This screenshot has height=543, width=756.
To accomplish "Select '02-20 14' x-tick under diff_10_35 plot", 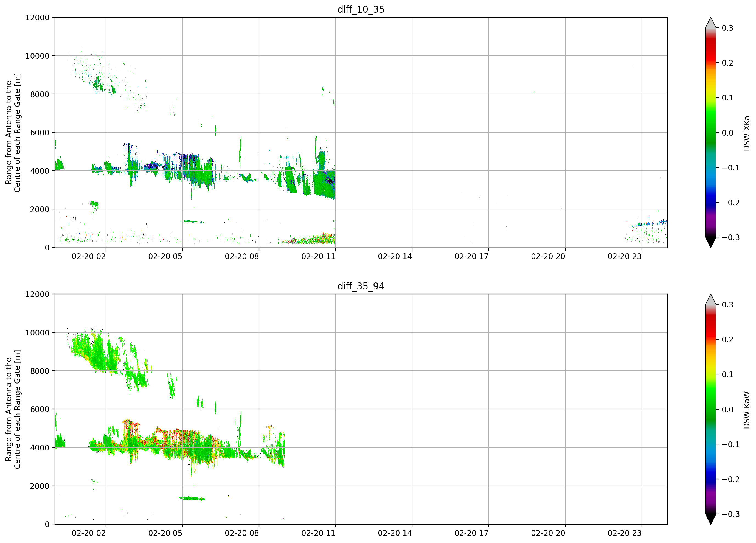I will point(395,256).
